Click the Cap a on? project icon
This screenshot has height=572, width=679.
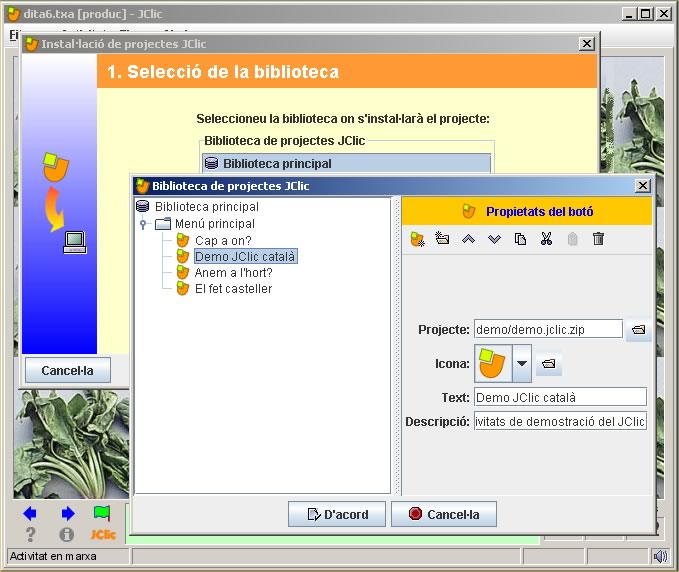click(x=183, y=240)
